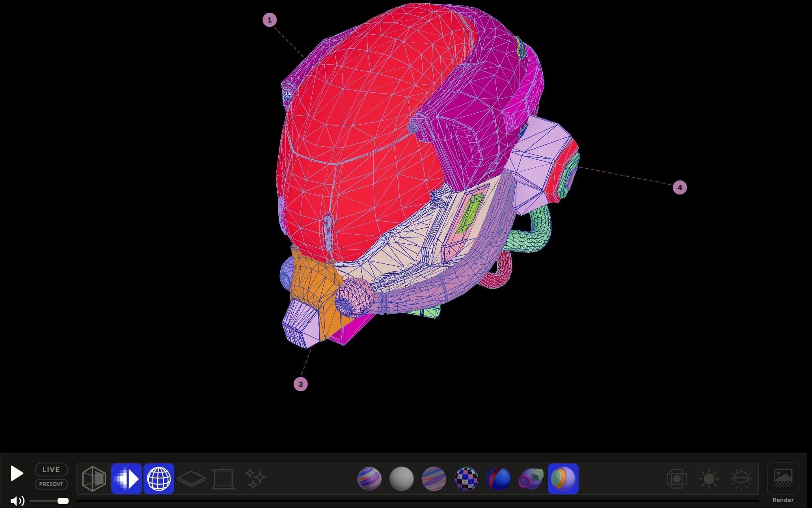Image resolution: width=812 pixels, height=508 pixels.
Task: Seek along the bottom timeline bar
Action: 418,501
